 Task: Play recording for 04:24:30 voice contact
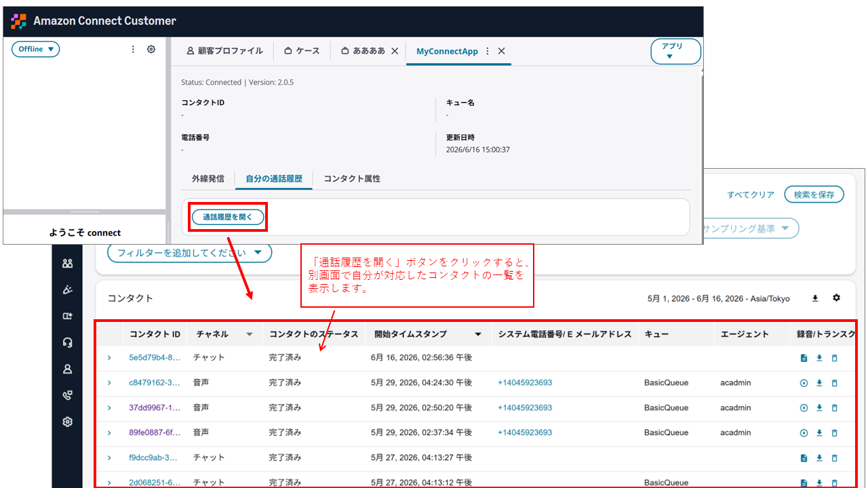804,383
